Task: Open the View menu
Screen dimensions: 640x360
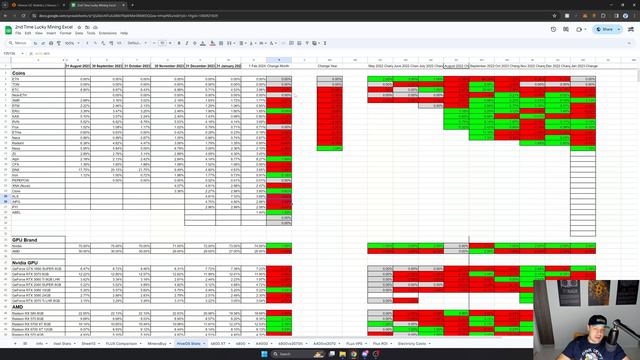Action: pyautogui.click(x=39, y=33)
